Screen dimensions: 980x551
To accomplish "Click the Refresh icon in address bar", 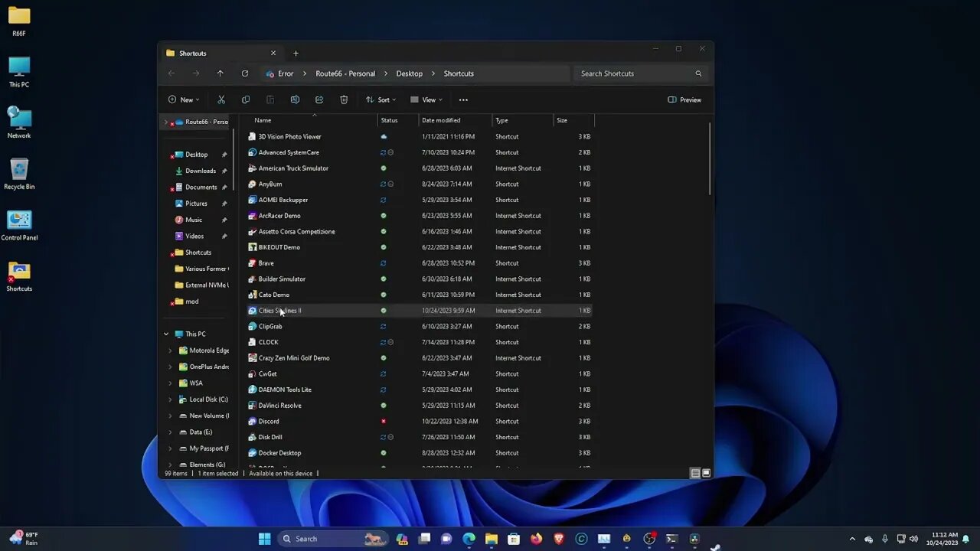I will pyautogui.click(x=245, y=73).
